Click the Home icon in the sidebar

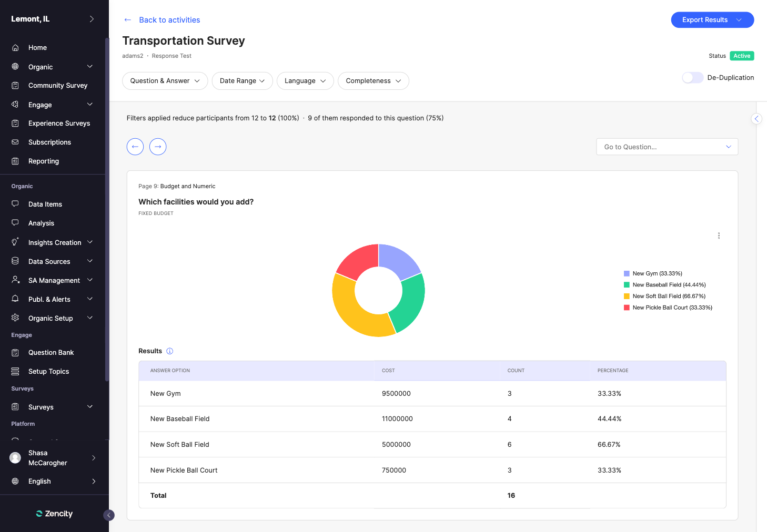(15, 48)
